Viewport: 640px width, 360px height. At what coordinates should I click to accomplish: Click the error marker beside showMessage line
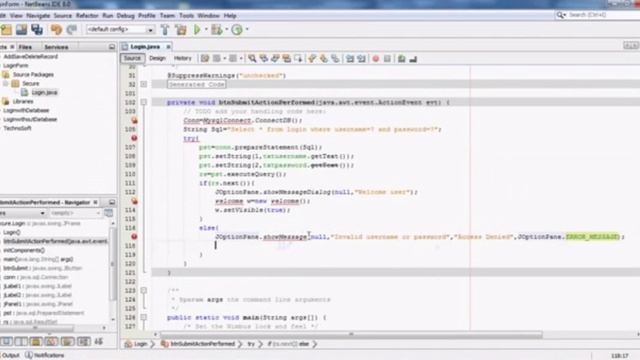pyautogui.click(x=134, y=237)
